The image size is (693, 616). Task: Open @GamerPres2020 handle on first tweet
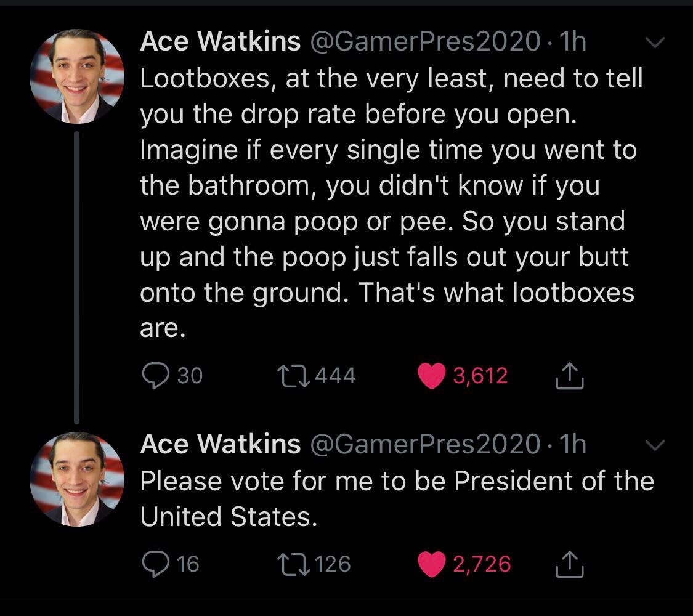425,41
